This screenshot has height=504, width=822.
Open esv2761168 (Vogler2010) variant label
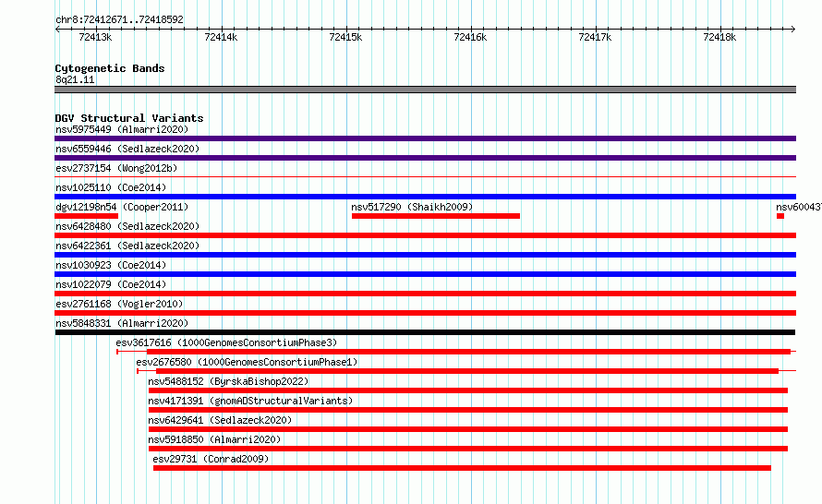(x=119, y=304)
